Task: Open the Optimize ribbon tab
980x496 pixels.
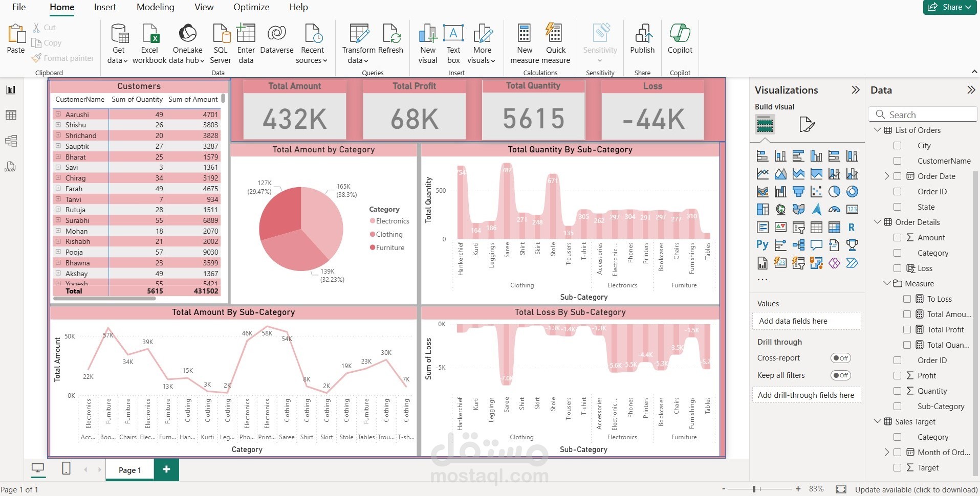Action: pyautogui.click(x=251, y=7)
